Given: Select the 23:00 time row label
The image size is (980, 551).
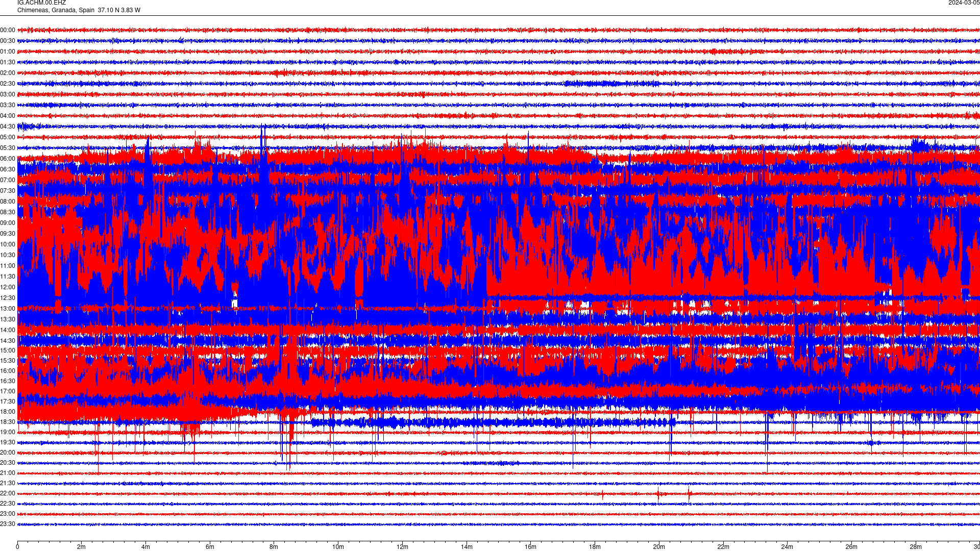Looking at the screenshot, I should point(8,514).
